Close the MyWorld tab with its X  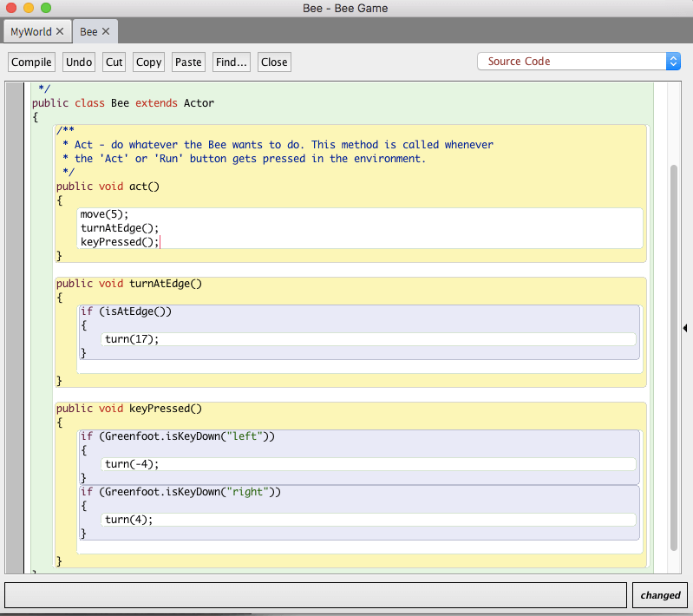pos(60,31)
